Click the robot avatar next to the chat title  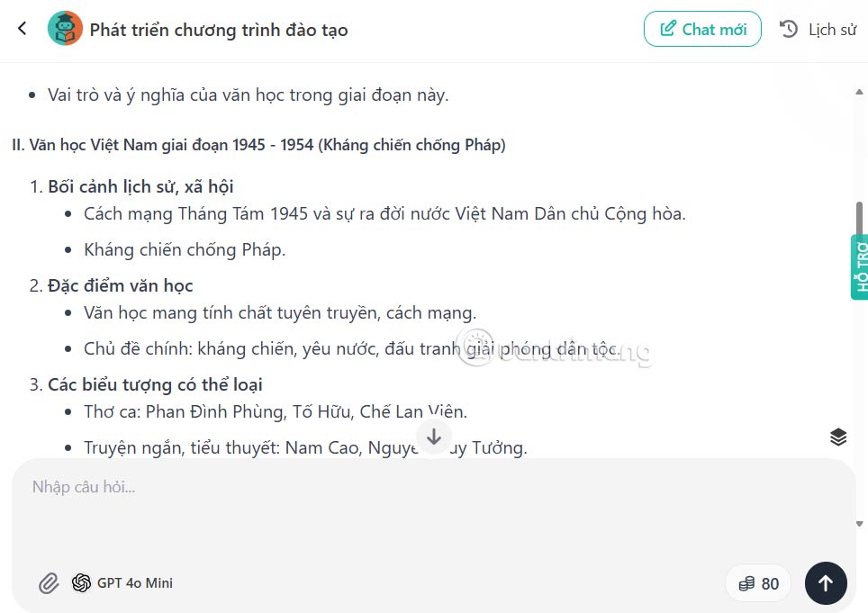click(x=63, y=28)
